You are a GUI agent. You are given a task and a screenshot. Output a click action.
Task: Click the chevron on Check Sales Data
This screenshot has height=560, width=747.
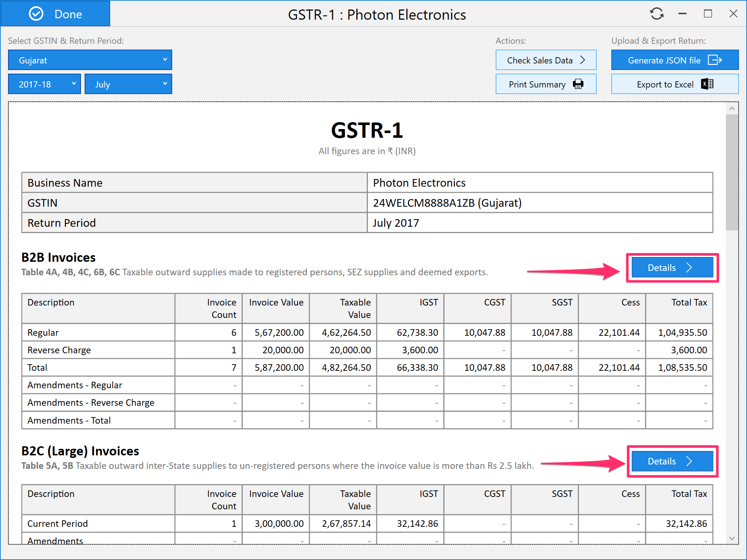pyautogui.click(x=582, y=60)
